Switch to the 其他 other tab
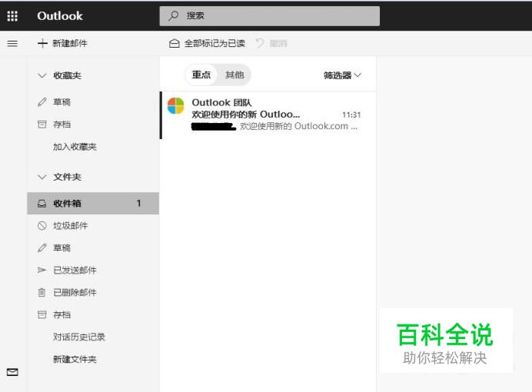The width and height of the screenshot is (532, 392). tap(234, 75)
